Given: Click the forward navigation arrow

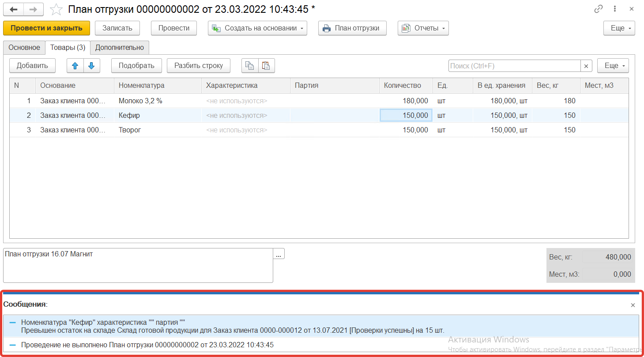Looking at the screenshot, I should point(33,9).
